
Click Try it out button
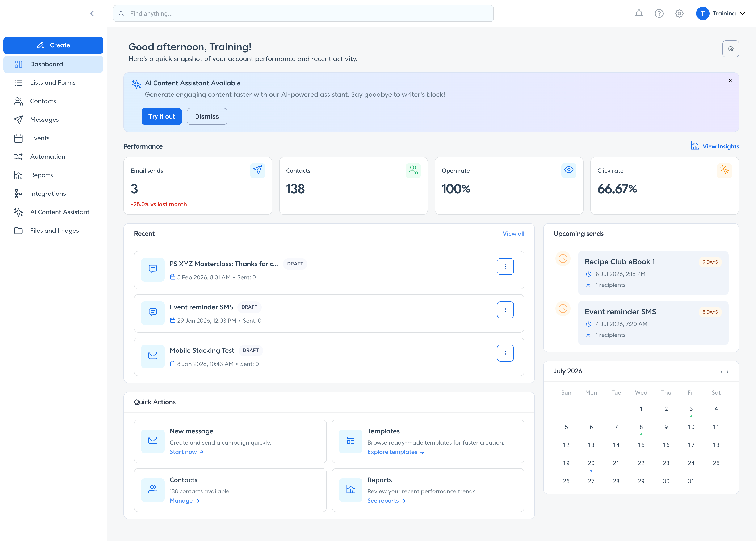[x=161, y=116]
